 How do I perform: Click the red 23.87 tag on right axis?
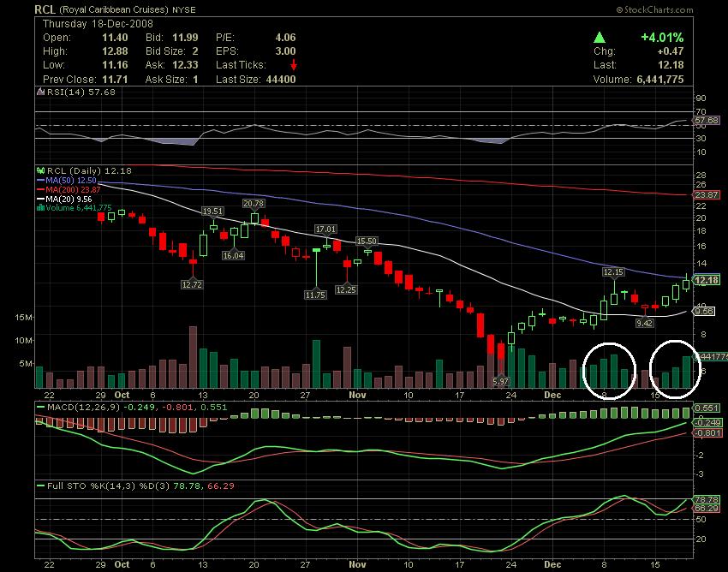[x=707, y=195]
